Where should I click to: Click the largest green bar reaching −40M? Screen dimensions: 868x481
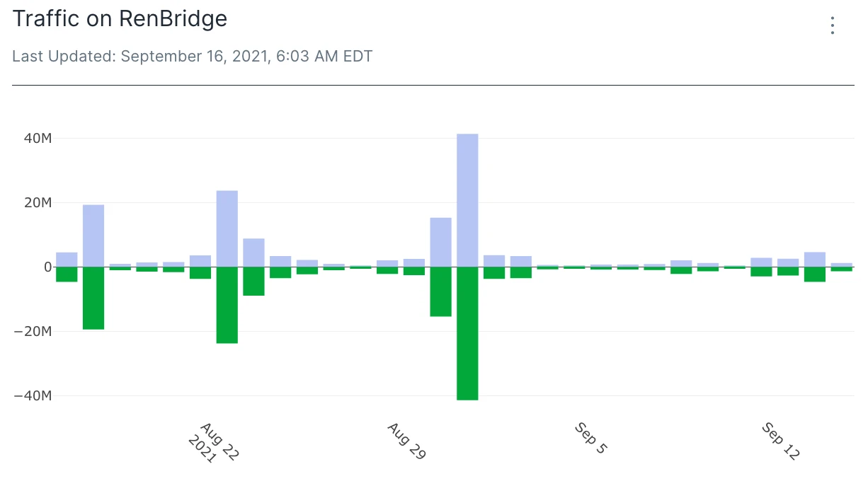point(467,333)
